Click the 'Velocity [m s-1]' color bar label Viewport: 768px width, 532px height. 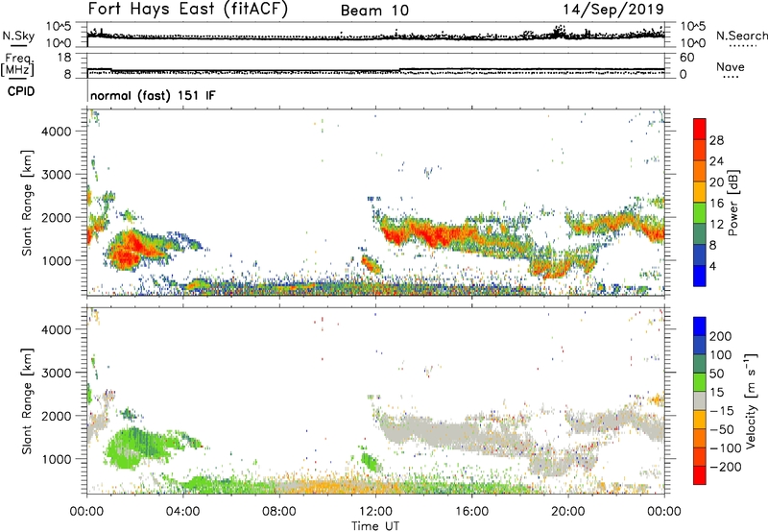751,401
